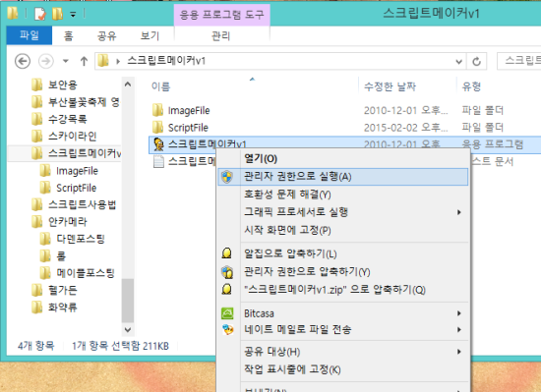Open the 관리 ribbon tab

[x=220, y=35]
